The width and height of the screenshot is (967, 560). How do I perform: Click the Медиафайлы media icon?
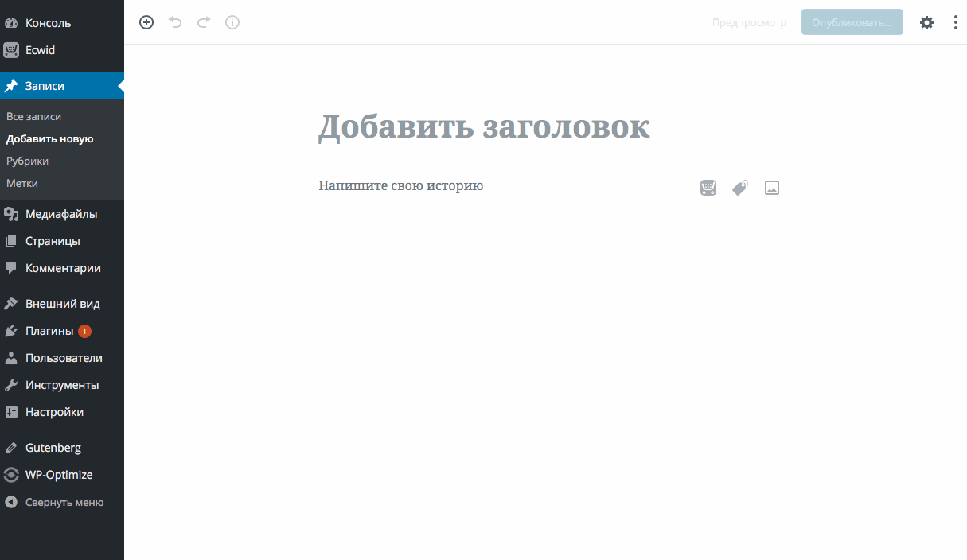point(11,214)
